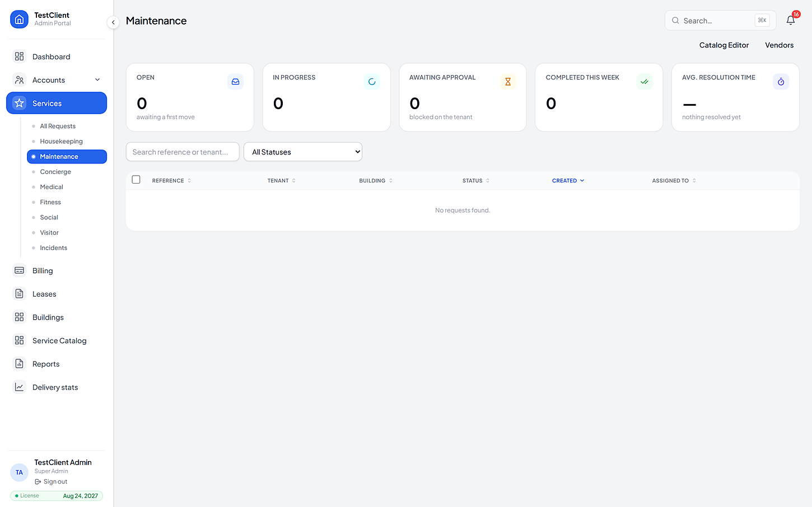
Task: Click the TestClient home logo icon
Action: [x=19, y=19]
